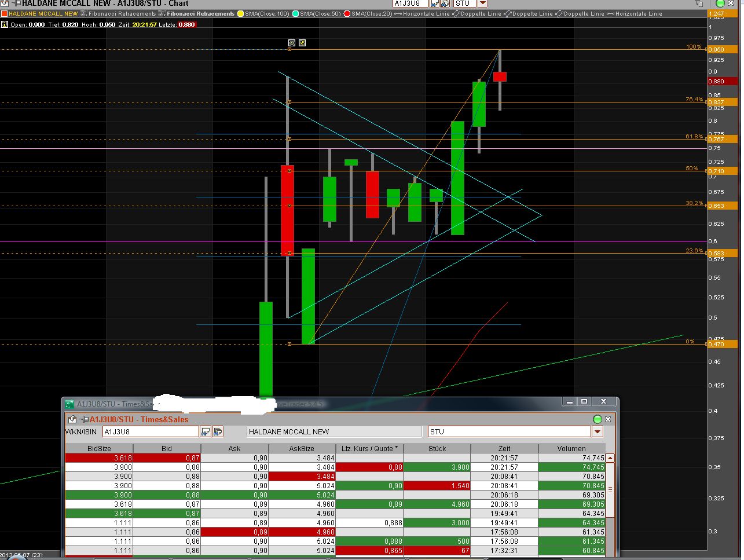The width and height of the screenshot is (744, 560).
Task: Click the Stück column header
Action: click(x=437, y=448)
